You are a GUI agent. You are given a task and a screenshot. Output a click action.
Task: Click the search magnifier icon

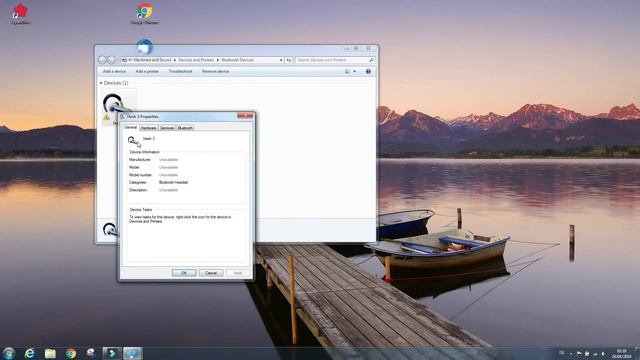371,60
